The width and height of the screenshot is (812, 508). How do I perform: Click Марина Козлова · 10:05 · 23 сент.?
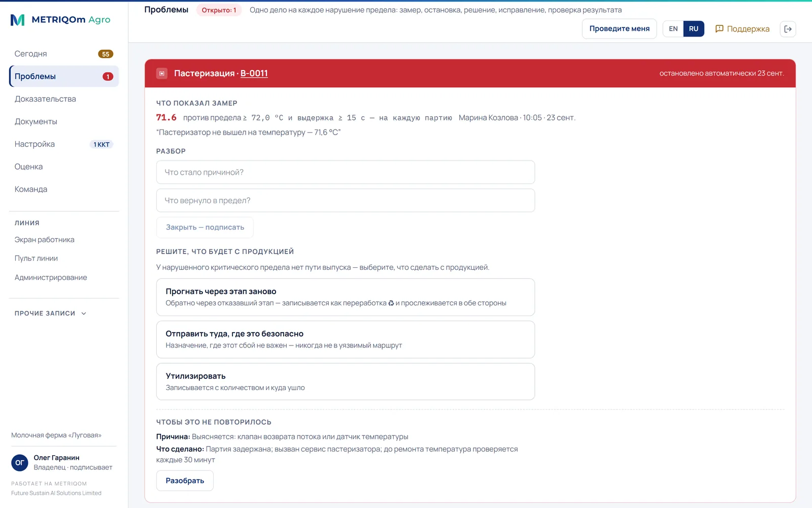point(517,118)
